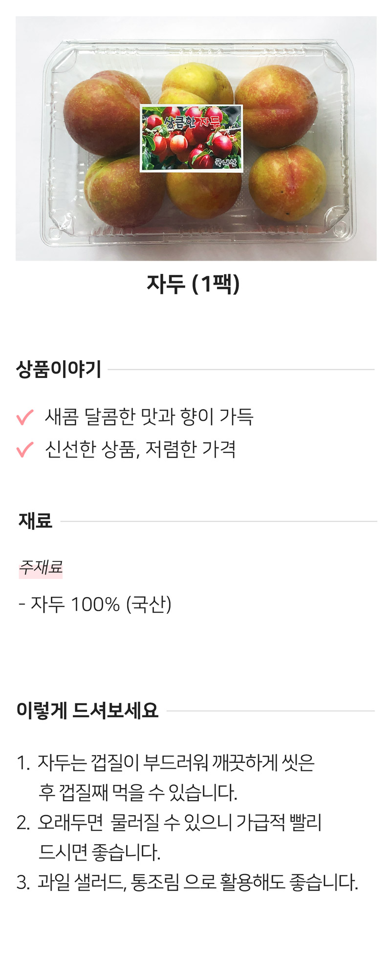Select the 자두 (1팩) product title
Viewport: 391px width, 980px height.
(194, 284)
